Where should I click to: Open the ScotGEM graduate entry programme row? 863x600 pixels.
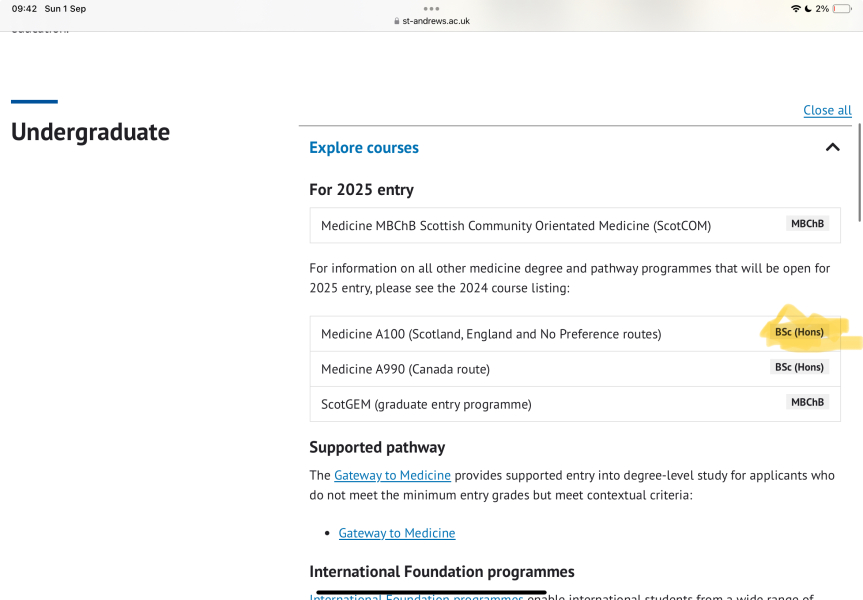[424, 402]
